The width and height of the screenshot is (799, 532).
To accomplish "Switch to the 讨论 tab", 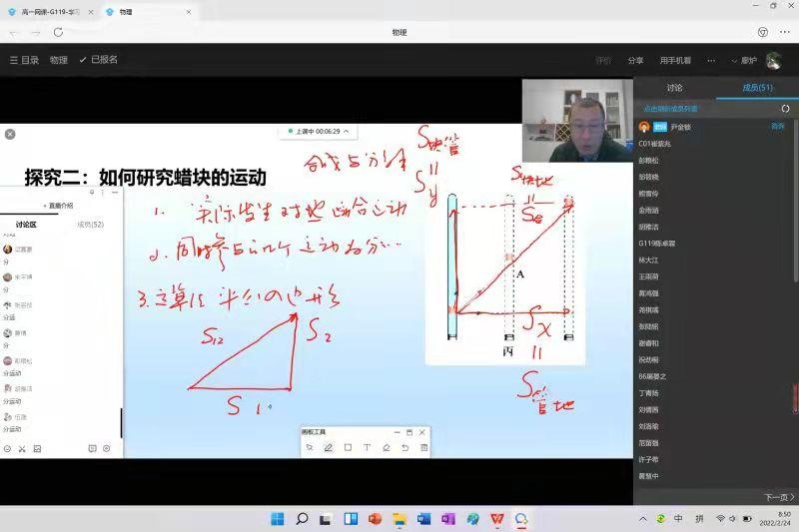I will (675, 88).
